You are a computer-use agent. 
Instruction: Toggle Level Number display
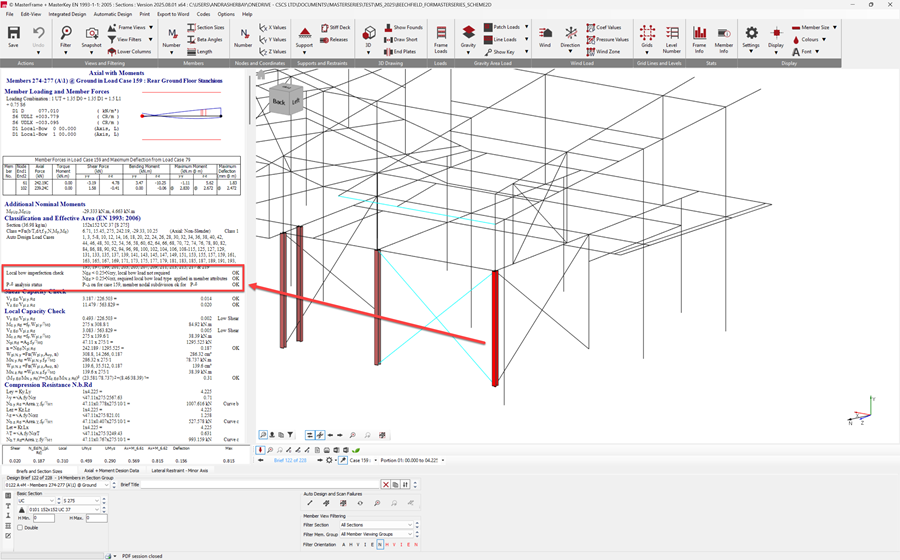point(672,38)
